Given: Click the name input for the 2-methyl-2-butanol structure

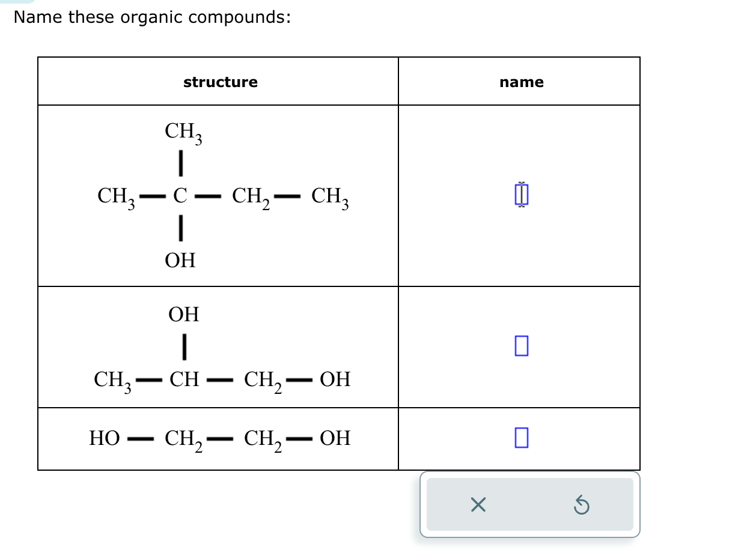Looking at the screenshot, I should click(x=520, y=195).
